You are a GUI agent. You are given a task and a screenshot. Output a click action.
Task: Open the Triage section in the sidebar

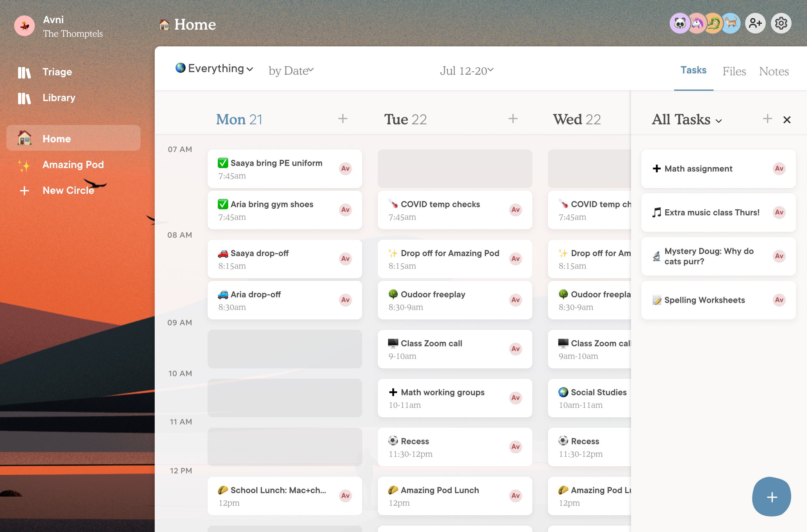pyautogui.click(x=57, y=71)
